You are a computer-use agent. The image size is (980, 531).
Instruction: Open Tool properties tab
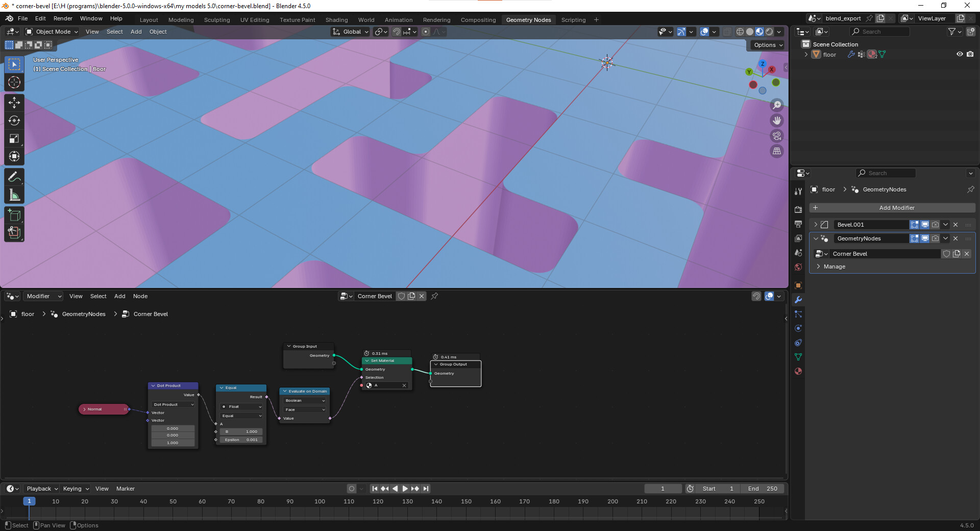(x=798, y=191)
